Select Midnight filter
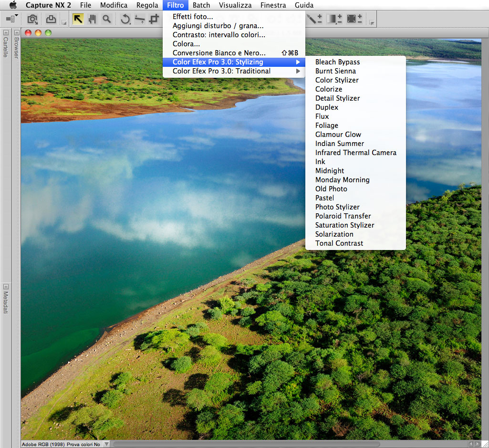Screen dimensions: 489x448 [x=355, y=171]
